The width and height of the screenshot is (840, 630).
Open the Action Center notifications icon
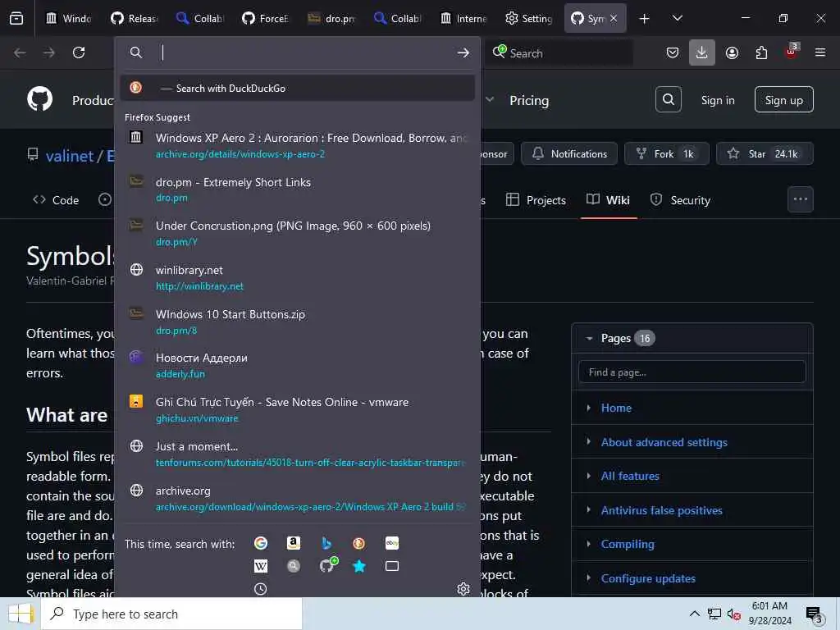[815, 614]
